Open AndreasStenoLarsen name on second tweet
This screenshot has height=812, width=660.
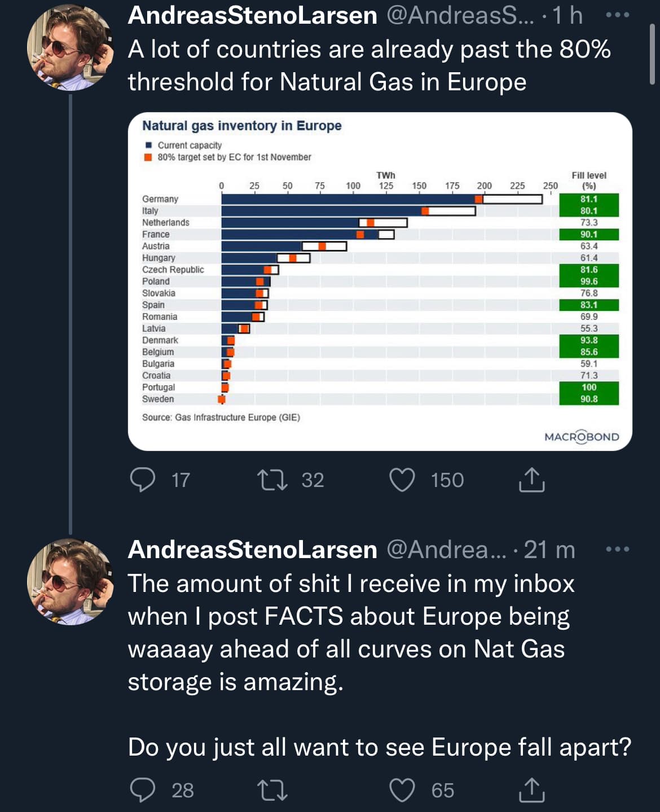coord(252,549)
